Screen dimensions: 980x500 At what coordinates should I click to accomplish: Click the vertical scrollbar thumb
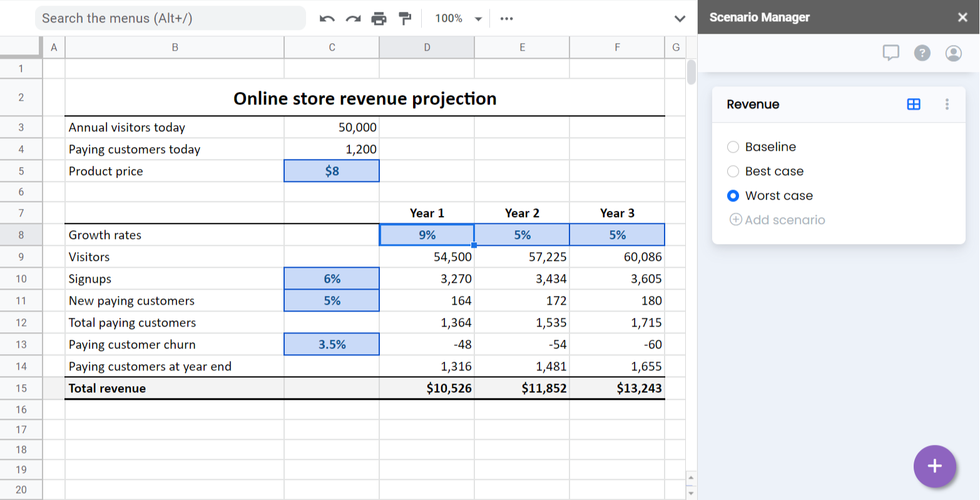(x=691, y=72)
